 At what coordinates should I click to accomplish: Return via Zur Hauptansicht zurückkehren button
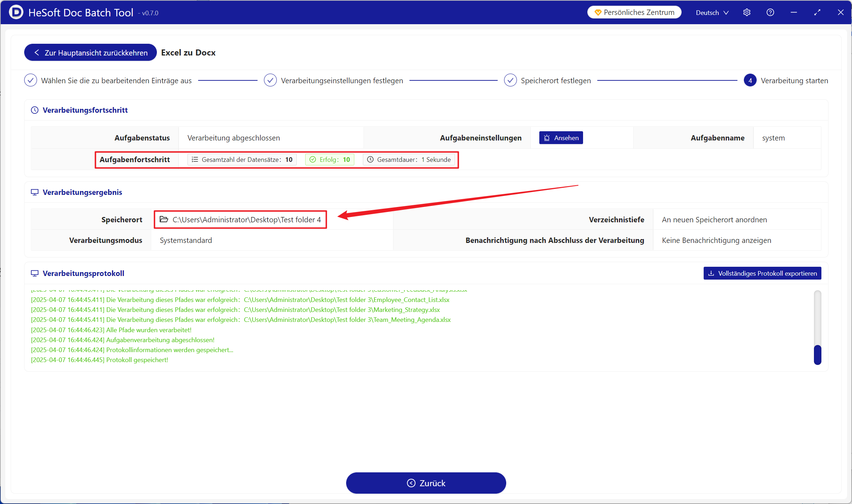[x=90, y=53]
